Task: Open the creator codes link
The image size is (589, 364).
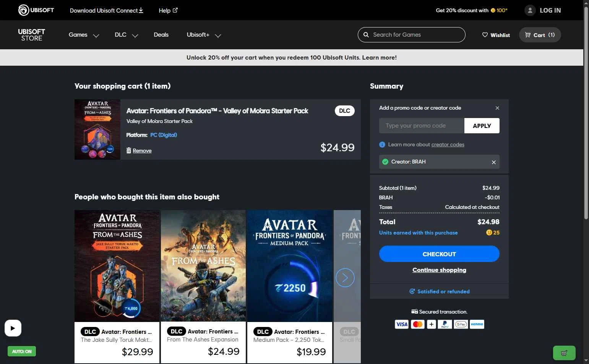Action: click(448, 145)
